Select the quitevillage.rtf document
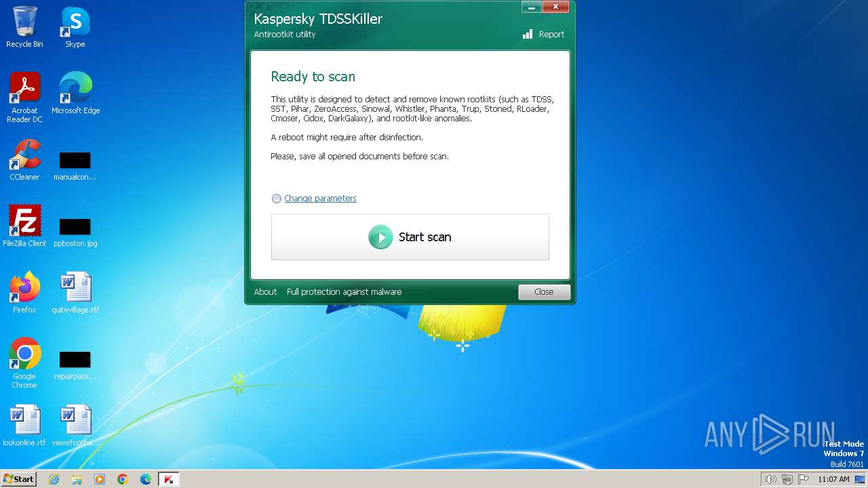Screen dimensions: 868x488 [75, 292]
